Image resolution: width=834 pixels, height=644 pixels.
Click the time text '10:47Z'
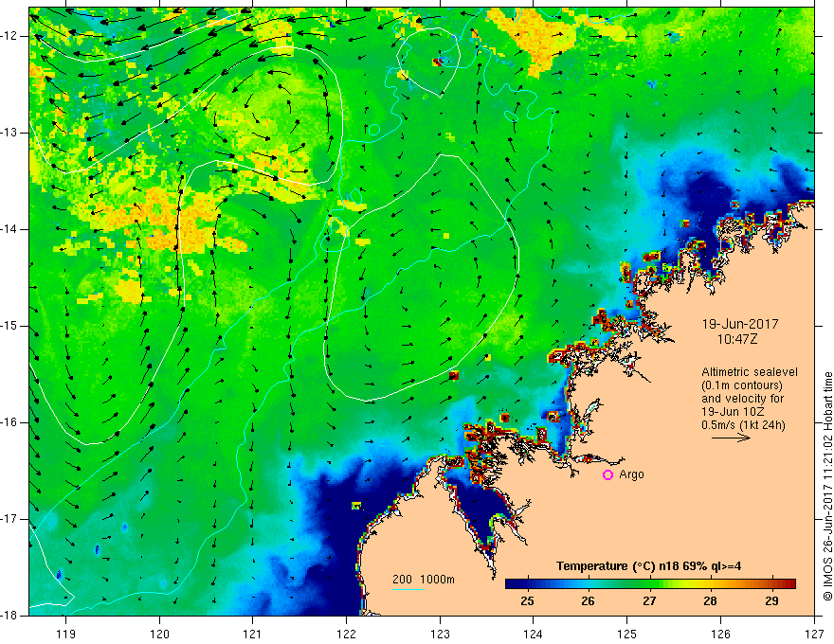click(x=737, y=339)
